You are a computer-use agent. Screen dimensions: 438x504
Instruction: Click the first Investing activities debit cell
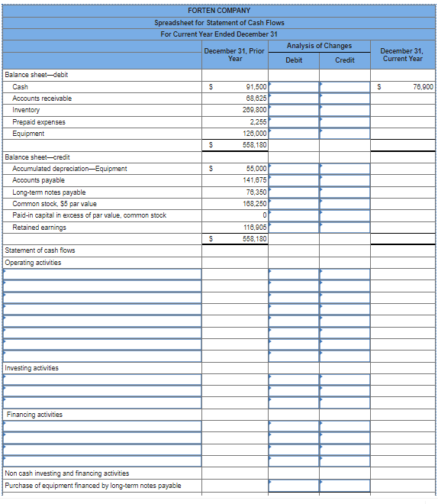(x=294, y=380)
